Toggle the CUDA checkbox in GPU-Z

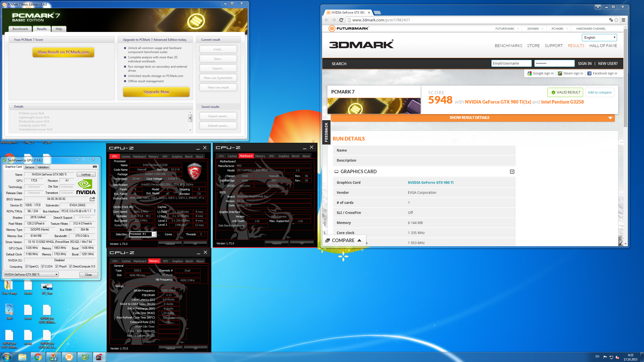point(43,266)
